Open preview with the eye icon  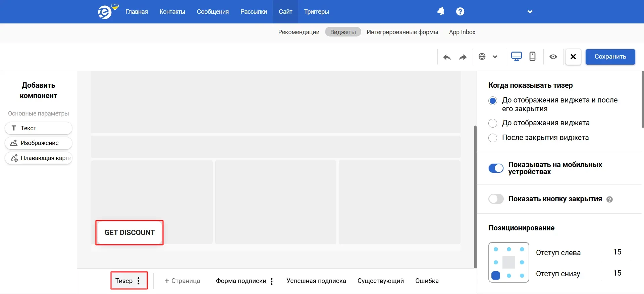[553, 57]
